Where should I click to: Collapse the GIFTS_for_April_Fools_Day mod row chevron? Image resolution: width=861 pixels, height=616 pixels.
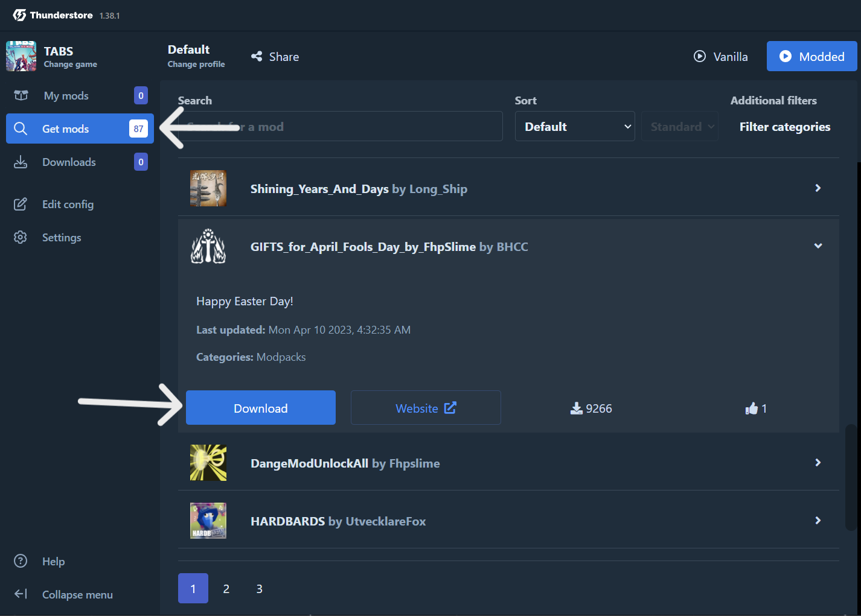(x=818, y=246)
